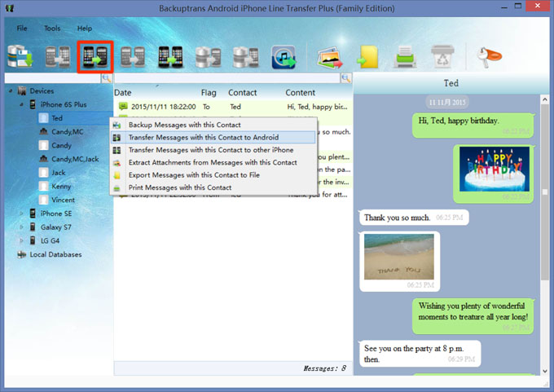Click the orange key registration icon

click(489, 56)
